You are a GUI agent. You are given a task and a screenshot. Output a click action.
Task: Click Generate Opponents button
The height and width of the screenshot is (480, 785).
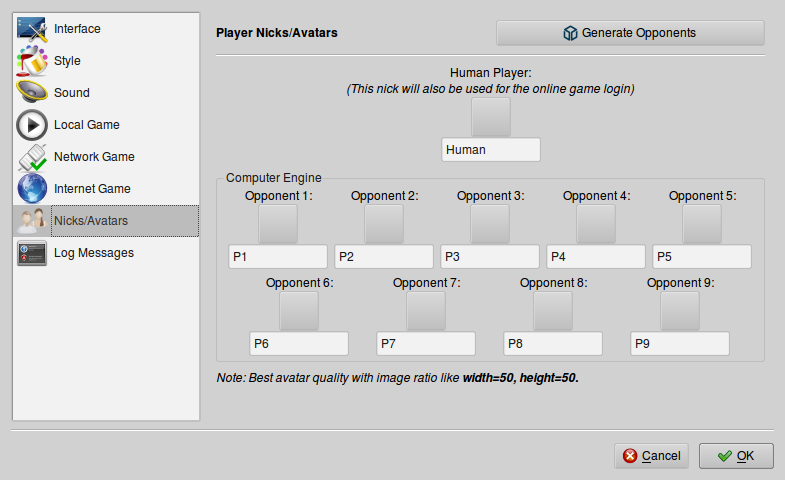click(630, 33)
